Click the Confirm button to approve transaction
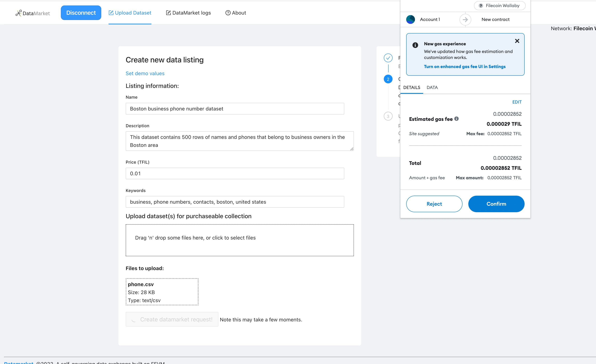 [496, 203]
